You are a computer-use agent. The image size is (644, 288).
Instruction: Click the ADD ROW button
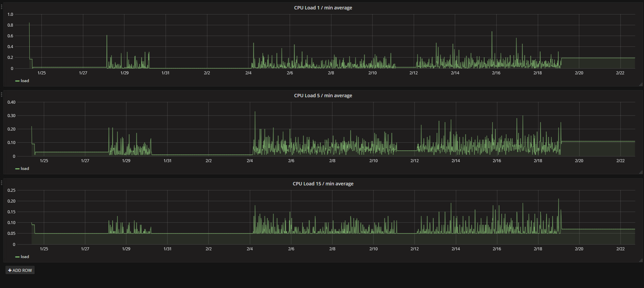[x=20, y=270]
